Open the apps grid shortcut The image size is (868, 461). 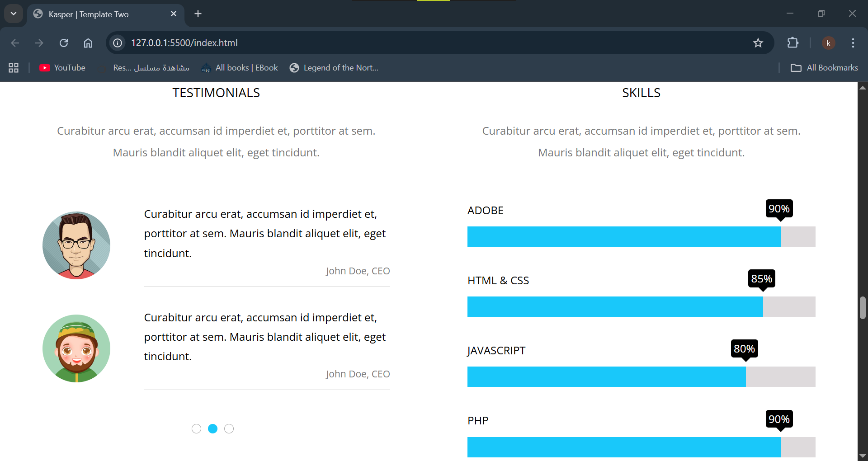pyautogui.click(x=14, y=68)
